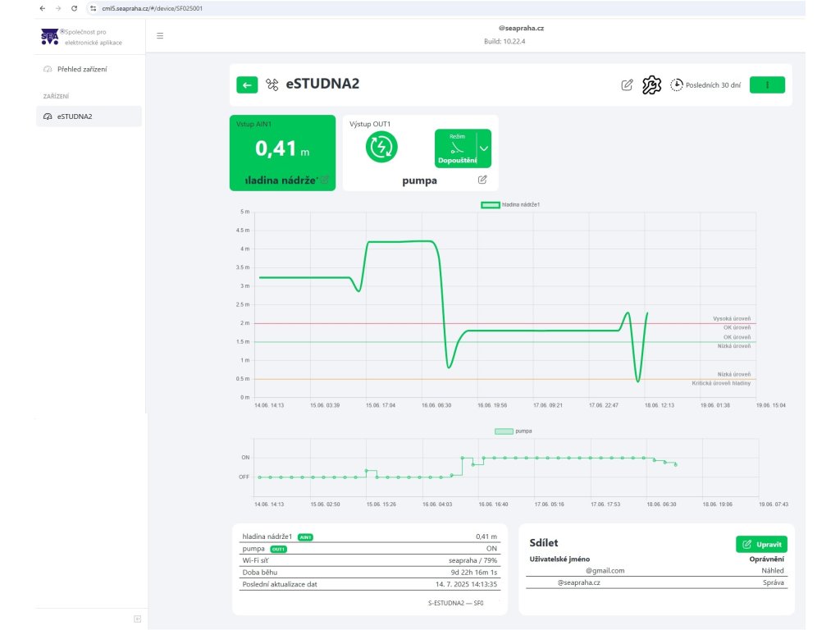Image resolution: width=840 pixels, height=630 pixels.
Task: Open the three-dot more options menu
Action: pos(767,84)
